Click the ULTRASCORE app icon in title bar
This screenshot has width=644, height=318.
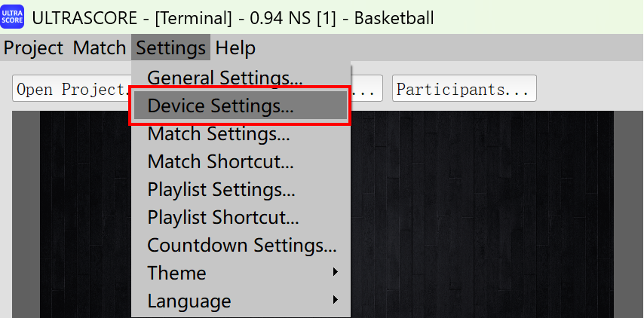tap(14, 16)
